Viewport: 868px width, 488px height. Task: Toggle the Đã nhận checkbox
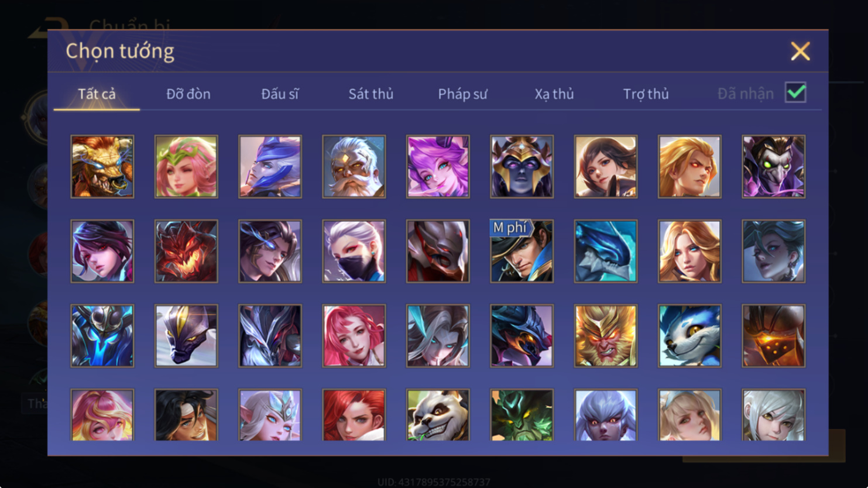(795, 92)
